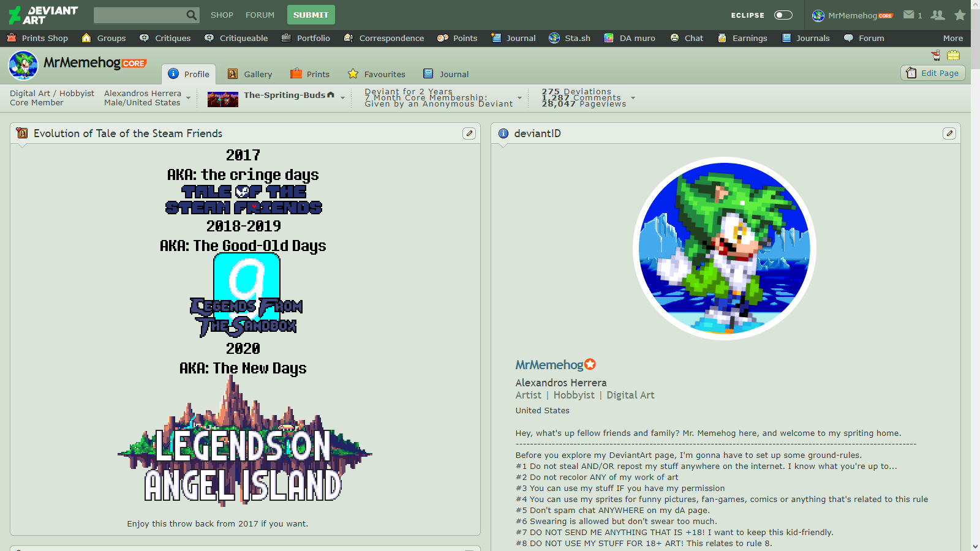Image resolution: width=980 pixels, height=551 pixels.
Task: Click the Tale of the Steam Friends logo
Action: pos(244,200)
